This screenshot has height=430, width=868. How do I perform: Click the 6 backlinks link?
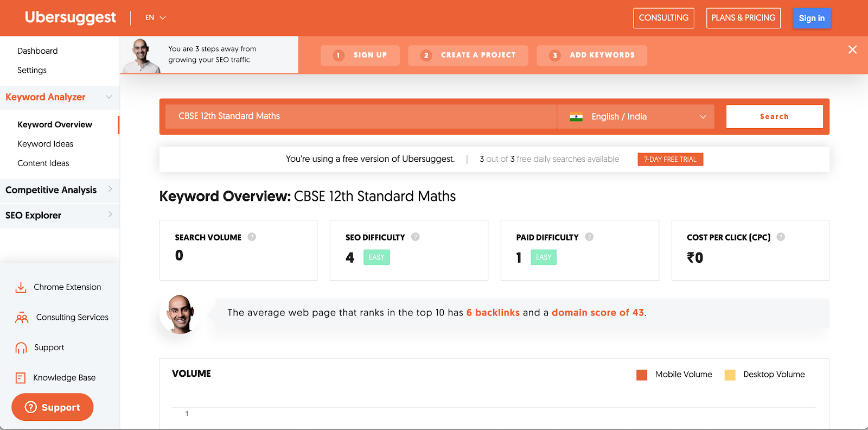pos(493,313)
